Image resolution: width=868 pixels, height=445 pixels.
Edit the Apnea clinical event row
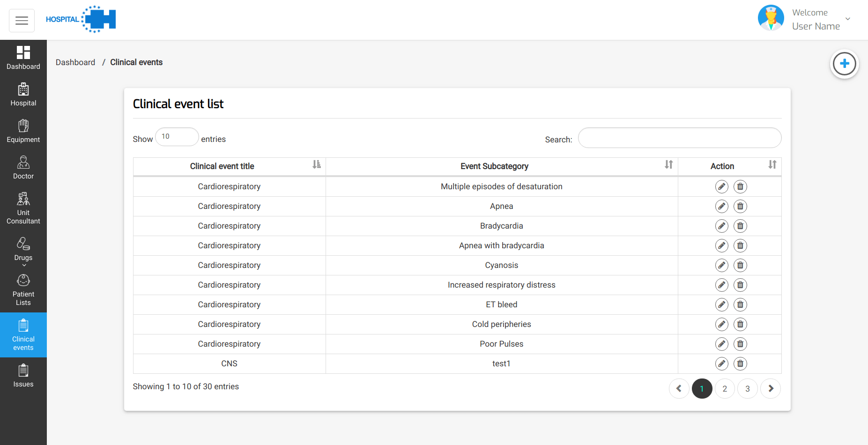pos(721,206)
